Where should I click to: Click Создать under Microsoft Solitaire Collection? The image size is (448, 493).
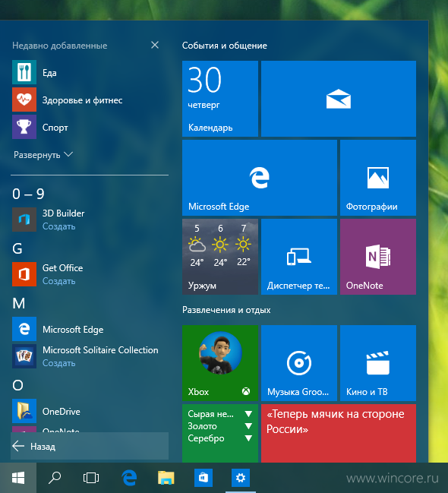coord(58,363)
